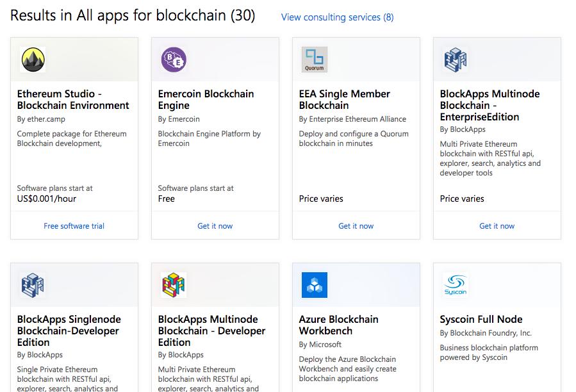Open View consulting services (8) link

(337, 17)
